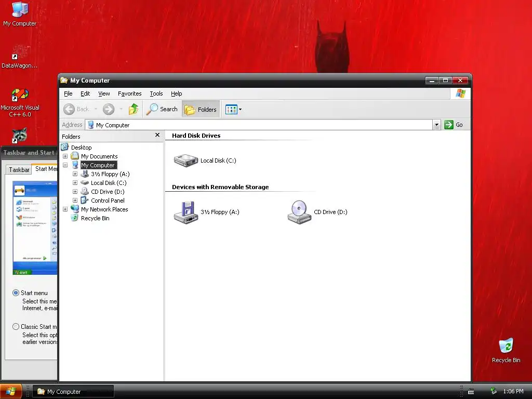
Task: Click Hard Disk Drives group header
Action: tap(196, 136)
